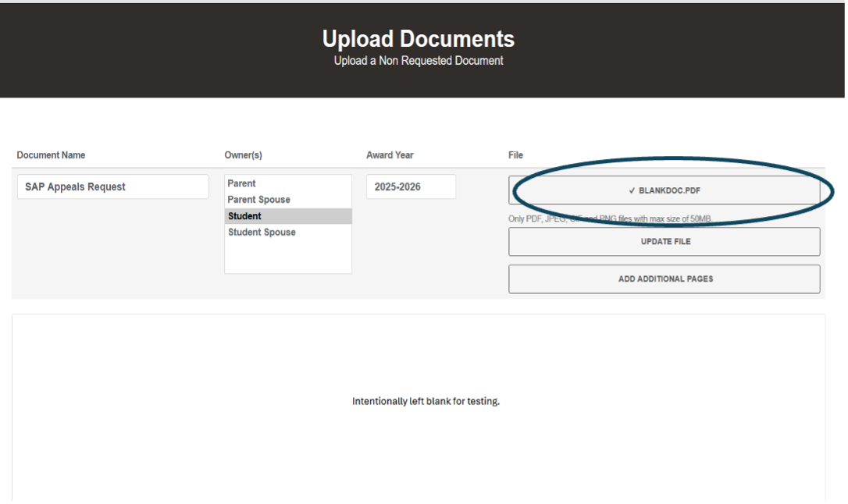
Task: Click inside the SAP Appeals Request text box
Action: click(x=112, y=186)
